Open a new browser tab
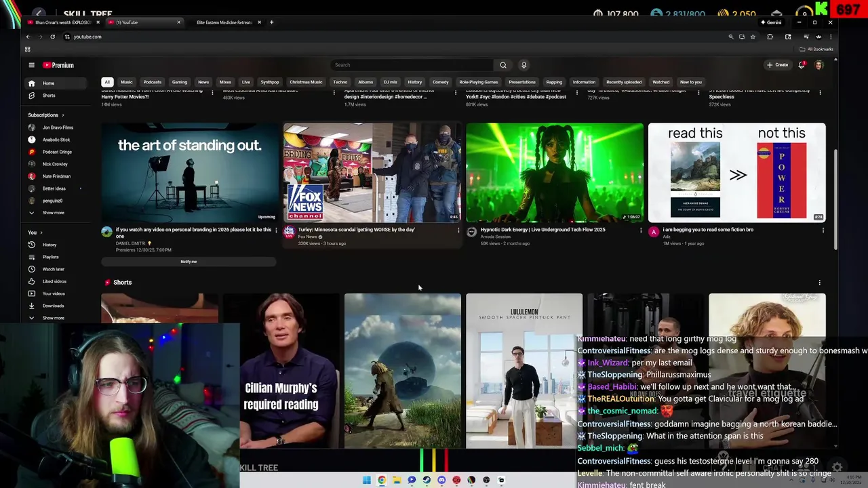868x488 pixels. coord(271,22)
